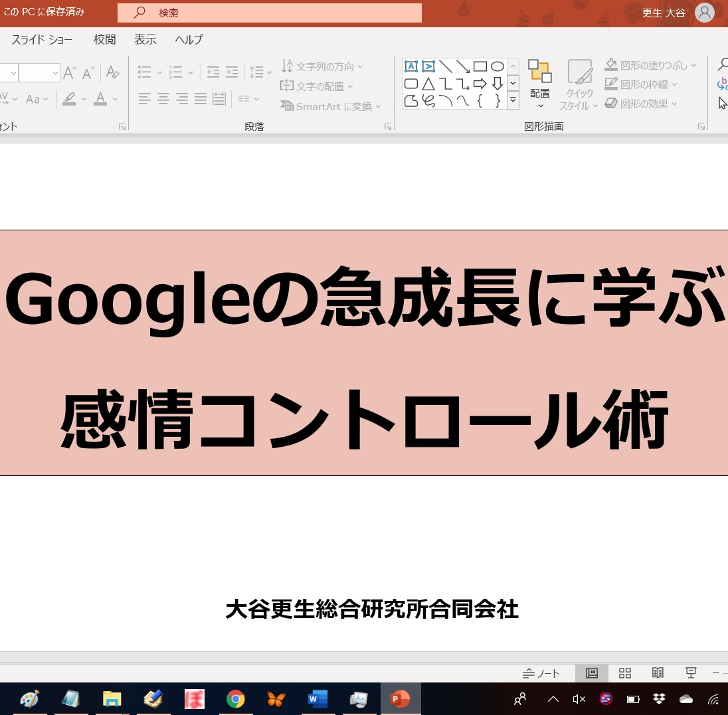The height and width of the screenshot is (715, 728).
Task: Select the left brace shape
Action: 480,101
